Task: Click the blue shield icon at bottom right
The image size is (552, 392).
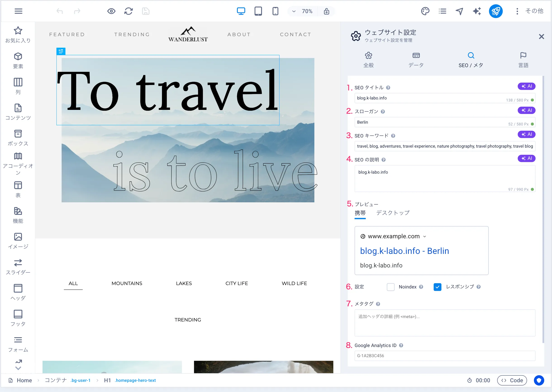Action: [x=539, y=380]
